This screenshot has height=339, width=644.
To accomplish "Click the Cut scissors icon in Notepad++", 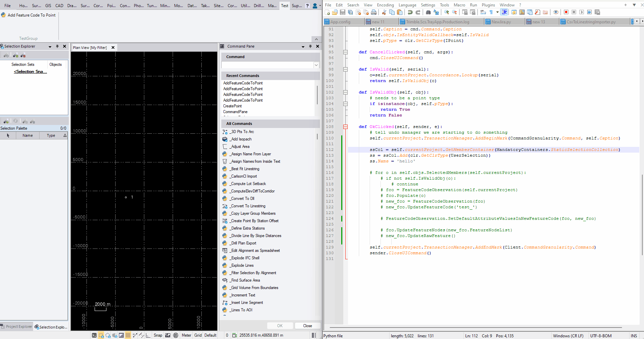I will tap(384, 12).
